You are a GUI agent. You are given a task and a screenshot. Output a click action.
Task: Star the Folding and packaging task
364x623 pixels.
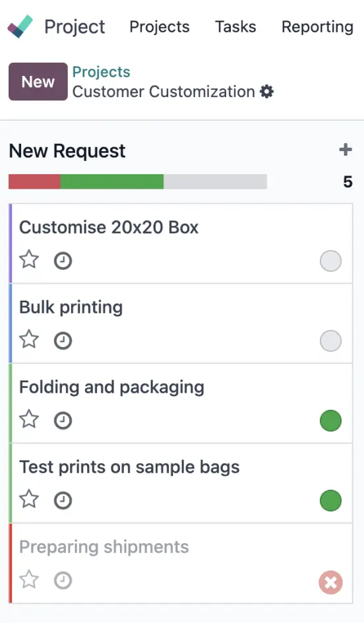tap(30, 420)
